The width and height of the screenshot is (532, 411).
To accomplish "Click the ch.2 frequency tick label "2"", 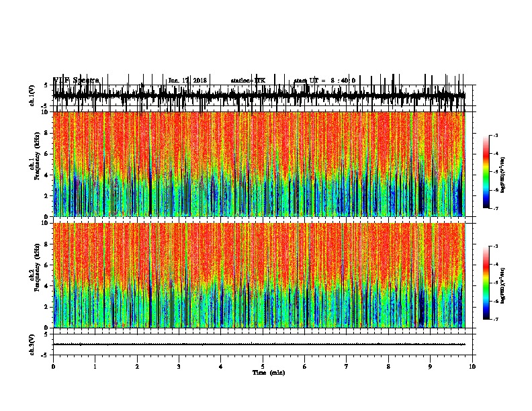I will (x=47, y=307).
